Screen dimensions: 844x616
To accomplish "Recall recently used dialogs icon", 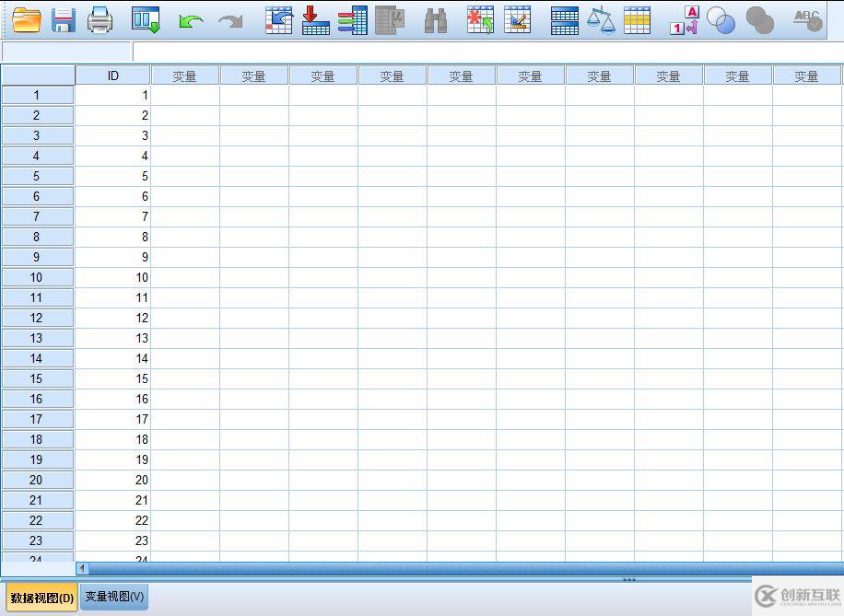I will 146,20.
